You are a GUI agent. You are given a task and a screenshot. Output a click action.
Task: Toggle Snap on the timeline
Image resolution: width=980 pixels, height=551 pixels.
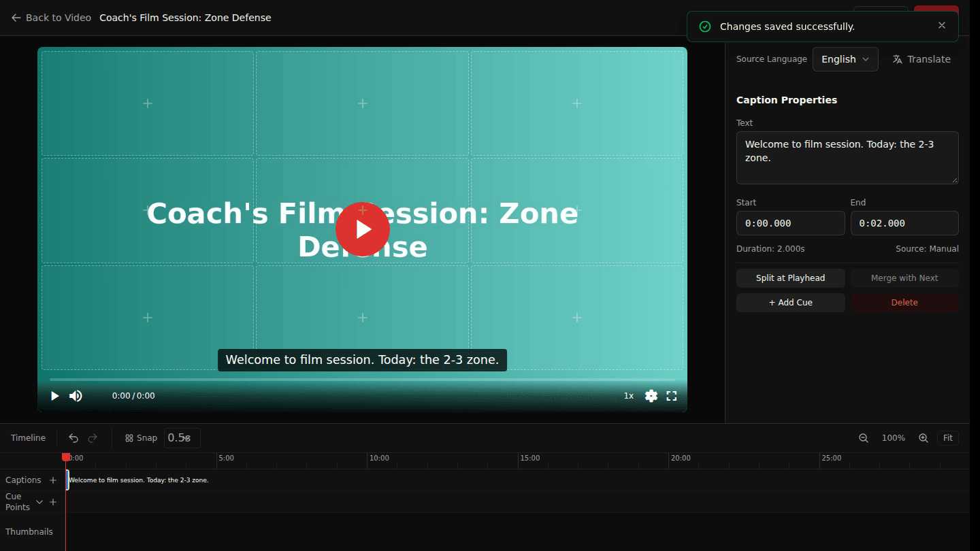tap(141, 438)
